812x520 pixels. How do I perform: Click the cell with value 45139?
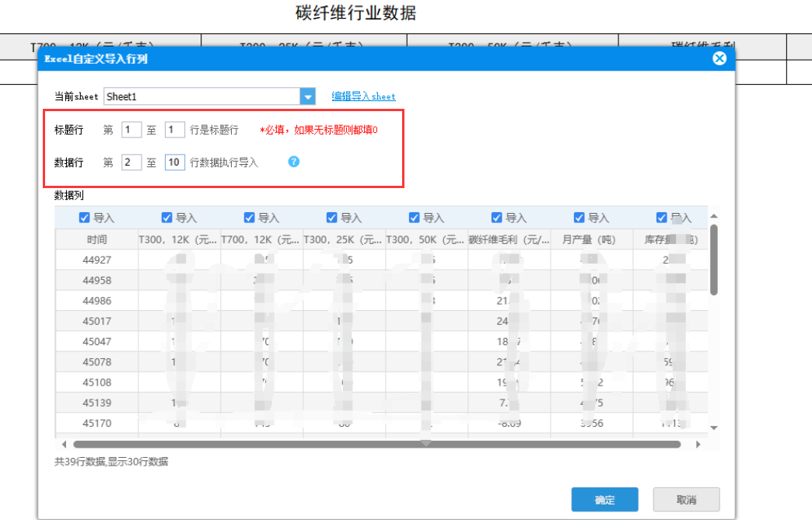coord(97,403)
